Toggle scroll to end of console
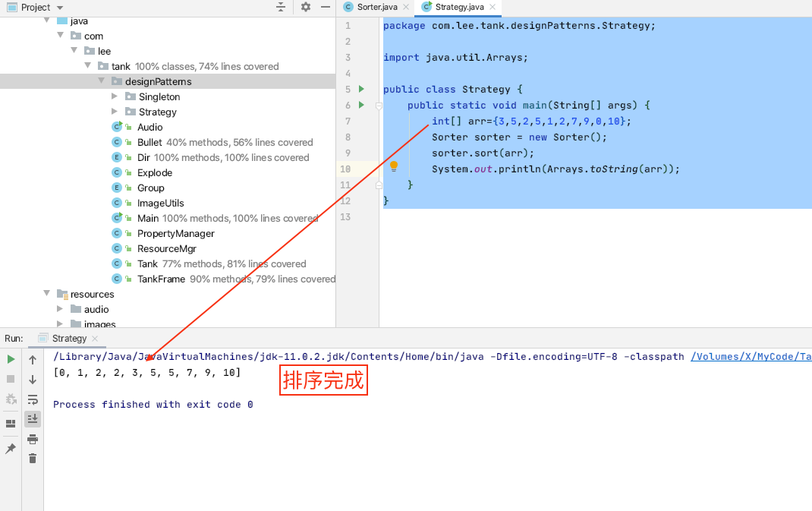812x511 pixels. 33,418
